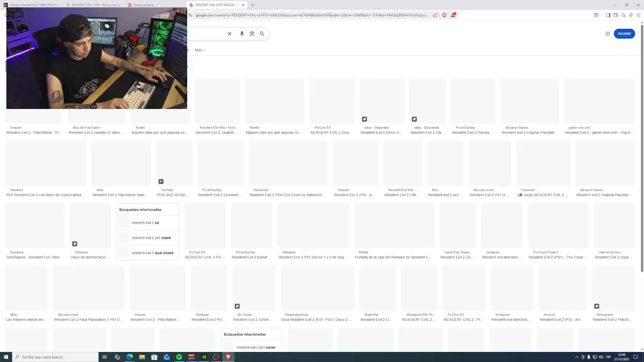Switch to Nueva pestaña tab
Viewport: 644px width, 362px height.
144,5
